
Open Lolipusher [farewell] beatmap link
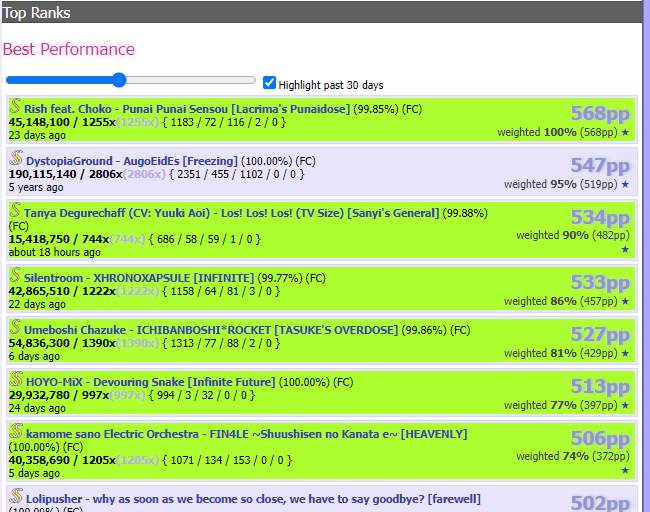253,499
